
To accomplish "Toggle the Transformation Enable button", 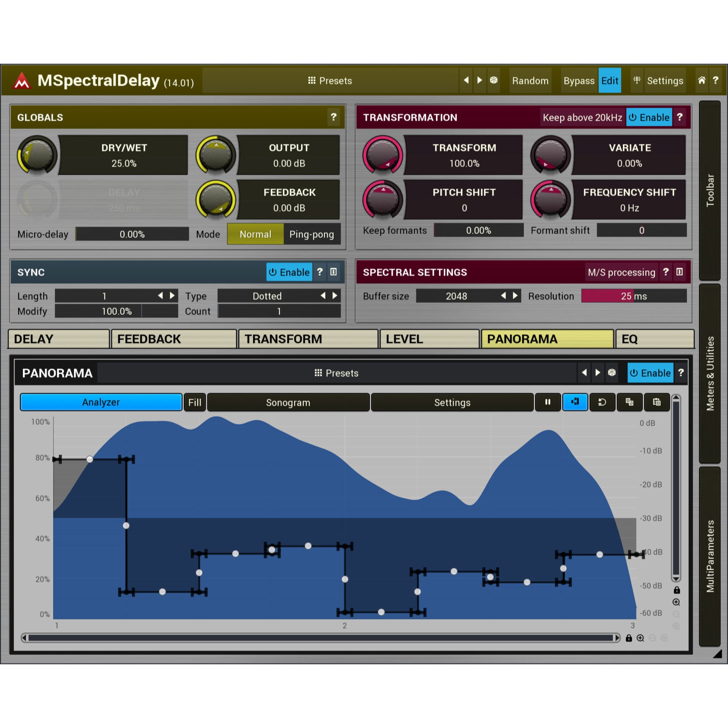I will [649, 118].
